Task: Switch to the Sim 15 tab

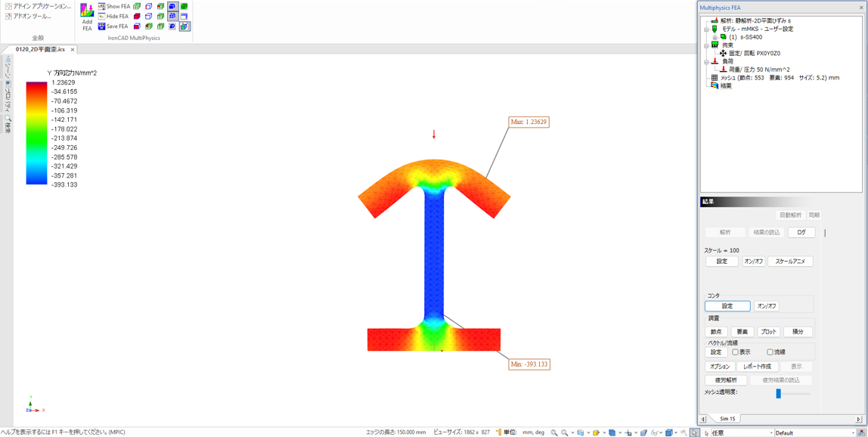Action: pyautogui.click(x=727, y=419)
